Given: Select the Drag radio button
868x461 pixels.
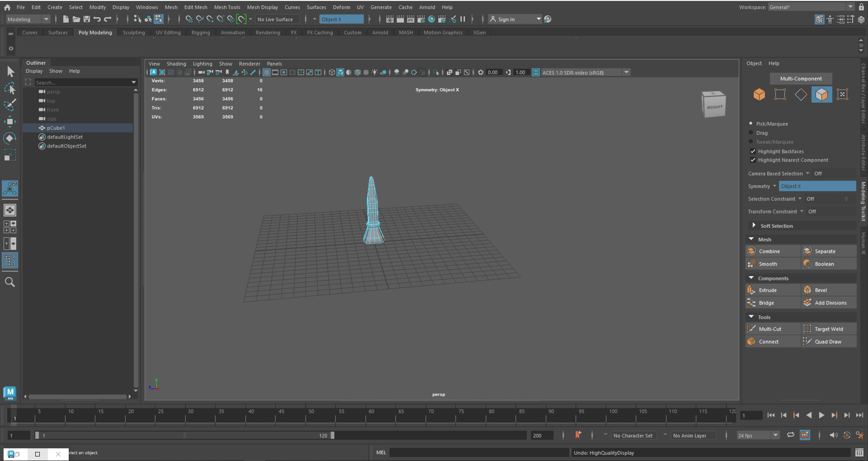Looking at the screenshot, I should tap(751, 133).
